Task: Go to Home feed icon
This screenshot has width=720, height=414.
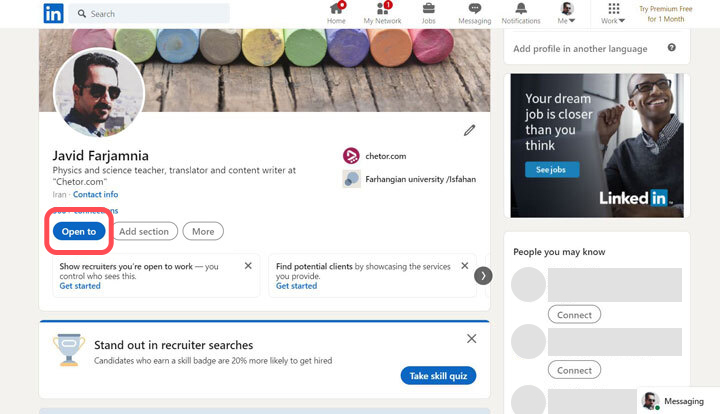Action: [x=336, y=9]
